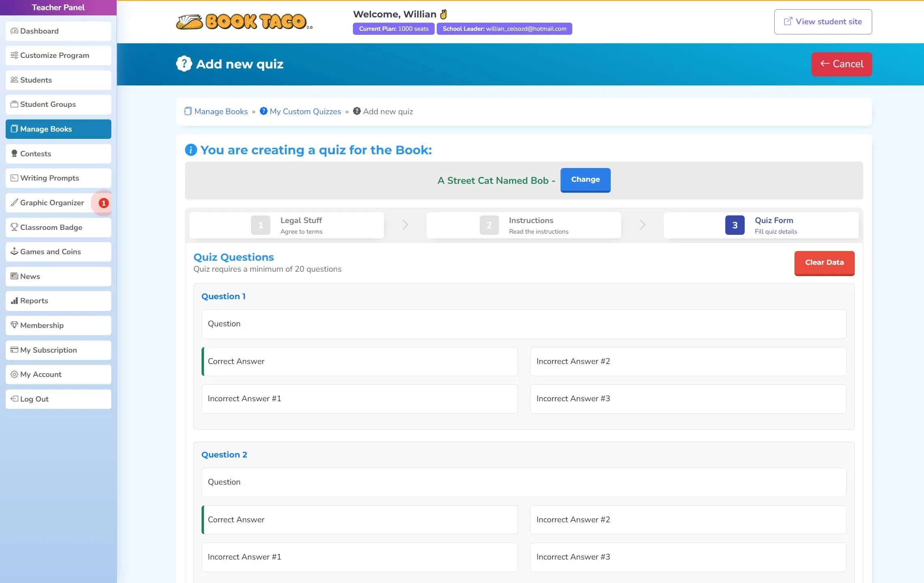924x583 pixels.
Task: Click the Book Taco logo
Action: click(x=244, y=22)
